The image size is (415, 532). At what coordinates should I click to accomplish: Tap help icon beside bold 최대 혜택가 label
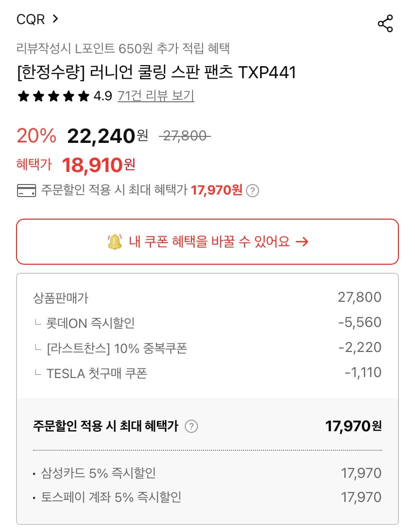(191, 427)
